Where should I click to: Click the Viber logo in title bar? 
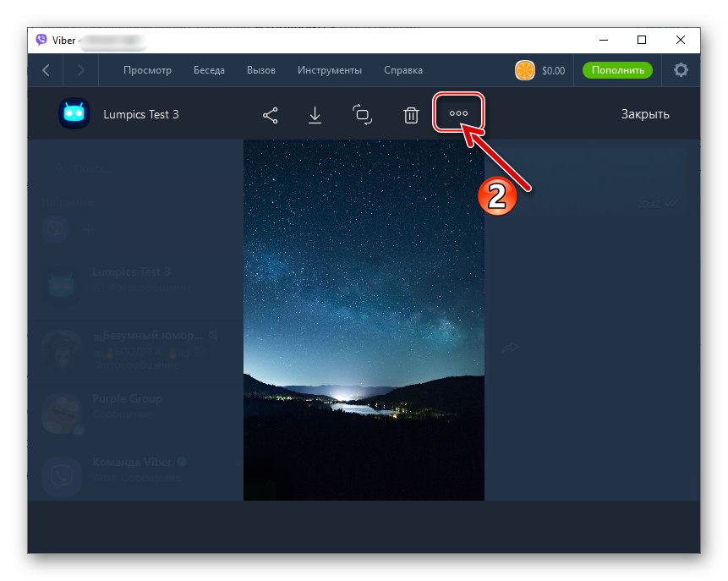41,40
